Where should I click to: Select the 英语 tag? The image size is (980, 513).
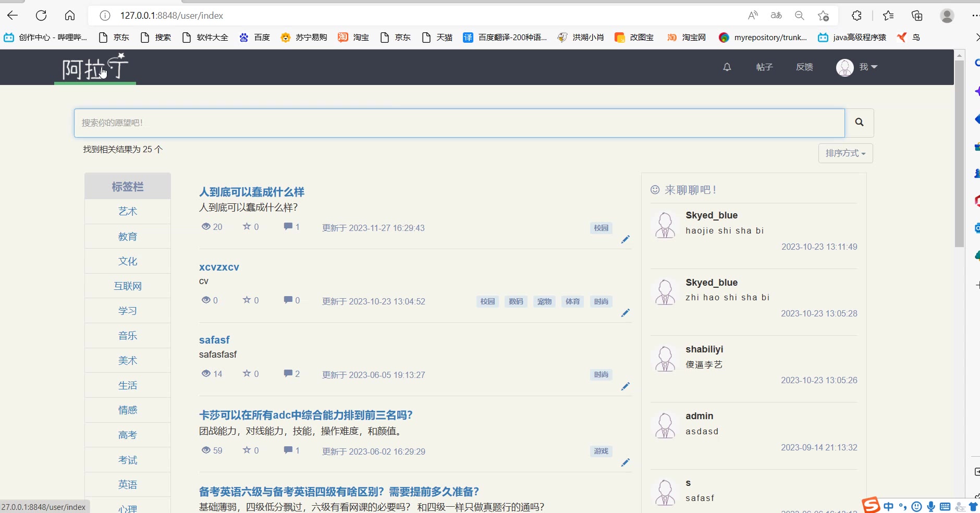pyautogui.click(x=128, y=484)
